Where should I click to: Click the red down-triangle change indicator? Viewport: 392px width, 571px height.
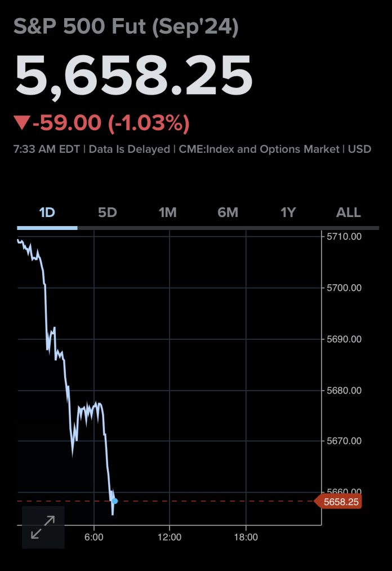pos(22,122)
